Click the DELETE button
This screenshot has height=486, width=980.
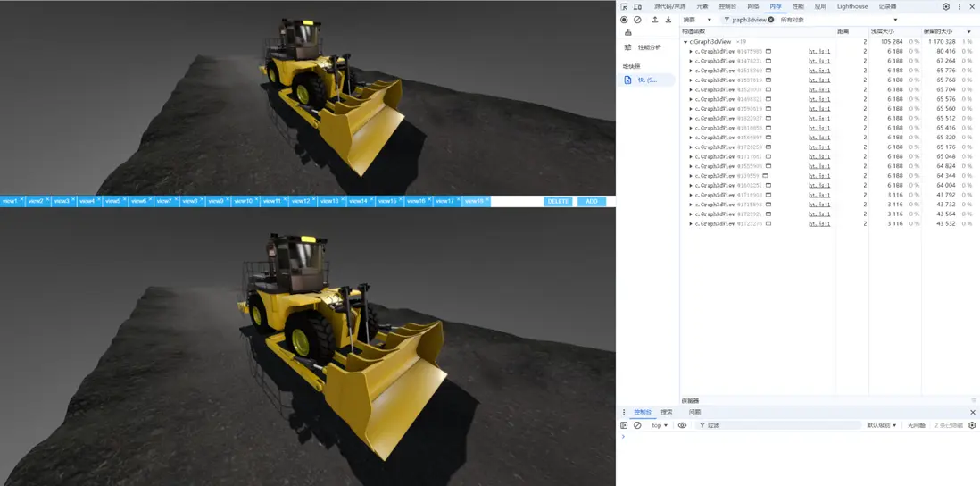point(558,201)
